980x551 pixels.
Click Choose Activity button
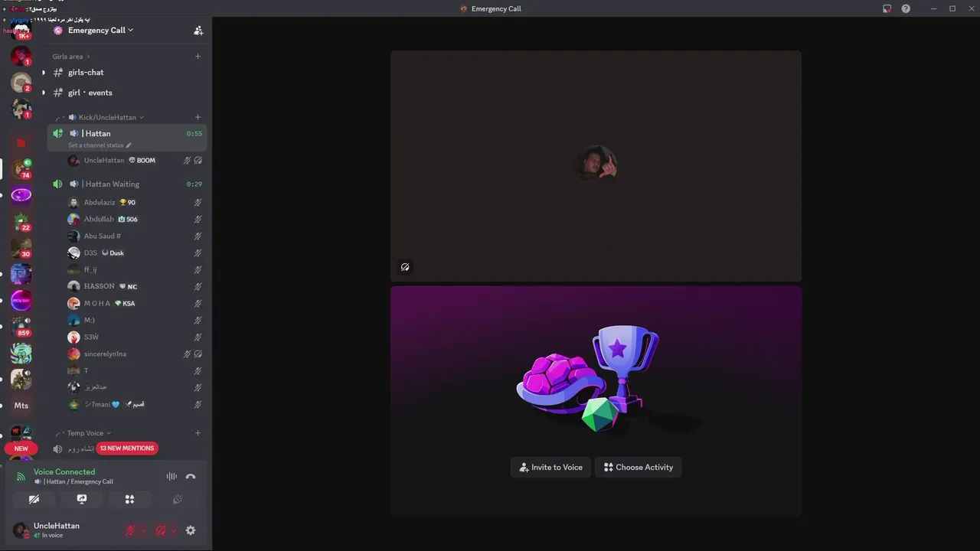point(638,467)
